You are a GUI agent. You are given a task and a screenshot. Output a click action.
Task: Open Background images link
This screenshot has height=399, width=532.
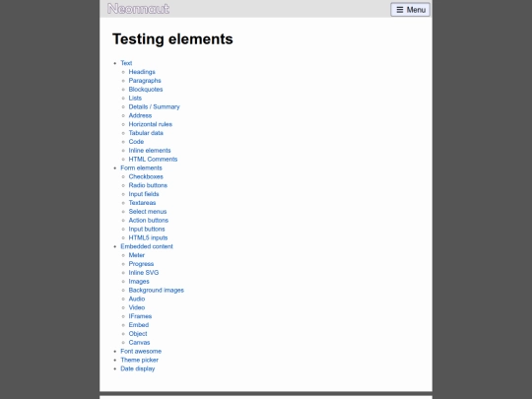pyautogui.click(x=156, y=291)
